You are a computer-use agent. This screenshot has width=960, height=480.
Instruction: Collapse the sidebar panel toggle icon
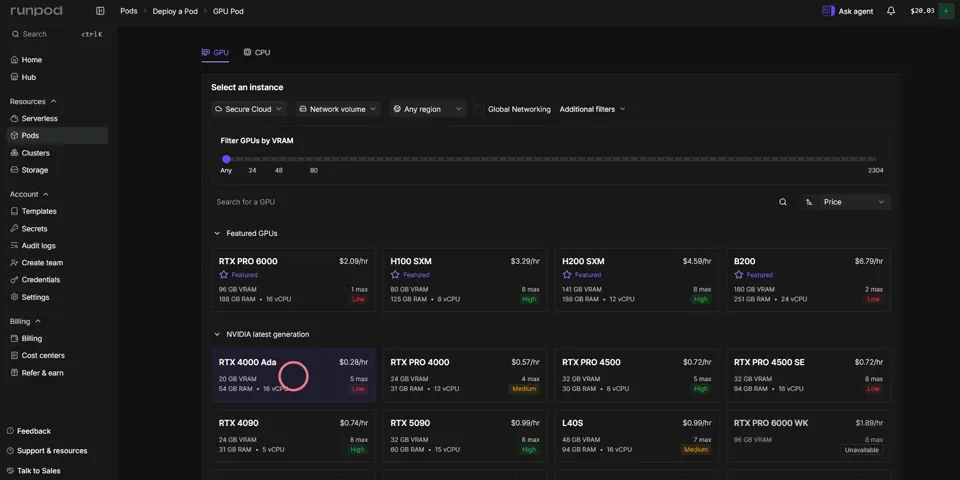(100, 11)
